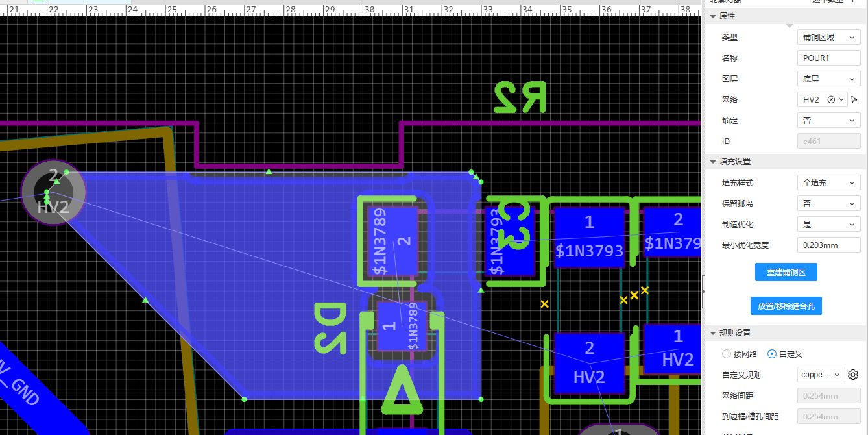Click the 放置/移除缝合孔 button
The height and width of the screenshot is (435, 868).
coord(786,306)
